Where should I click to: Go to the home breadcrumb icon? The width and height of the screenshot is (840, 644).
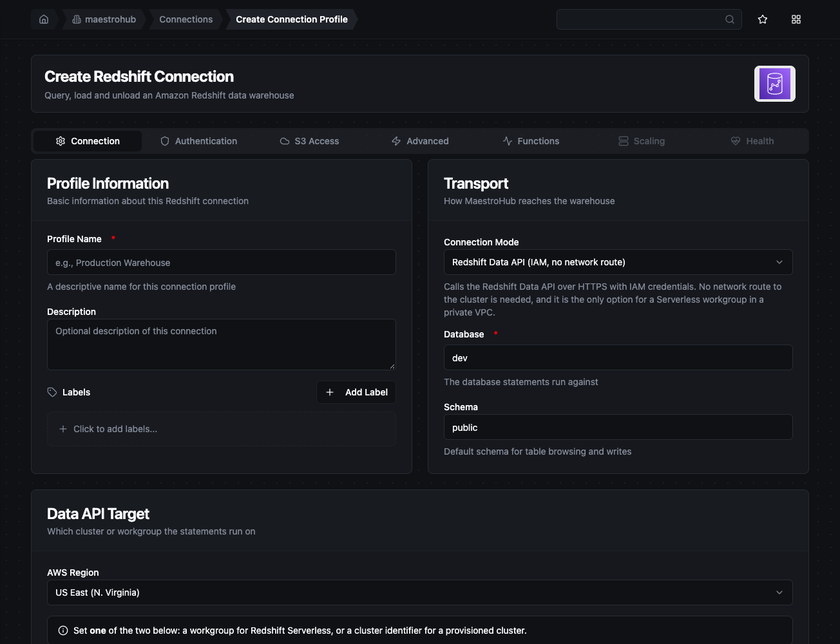44,19
